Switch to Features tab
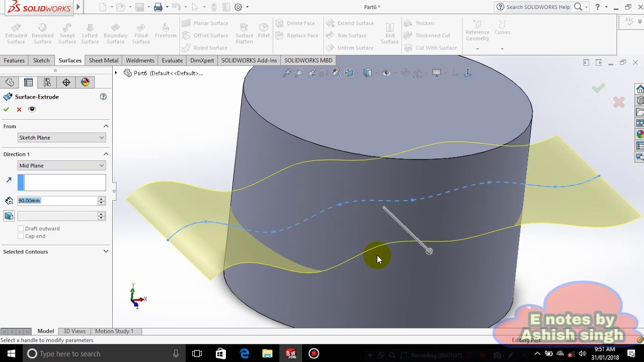 click(14, 60)
